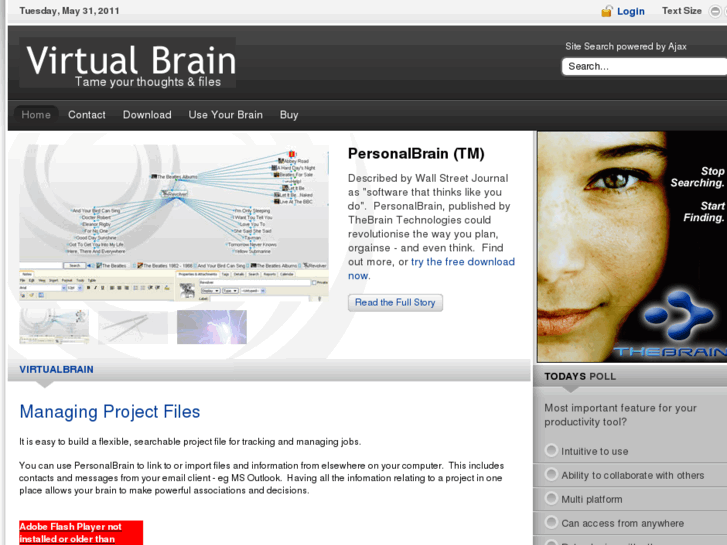Click the PersonalBrain (TM) heading
The image size is (727, 545).
coord(416,154)
